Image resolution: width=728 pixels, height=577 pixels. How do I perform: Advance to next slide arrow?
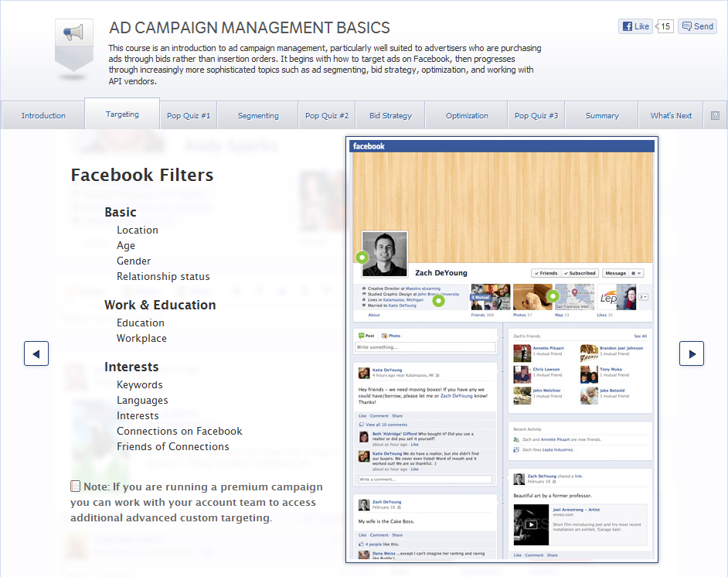(692, 353)
